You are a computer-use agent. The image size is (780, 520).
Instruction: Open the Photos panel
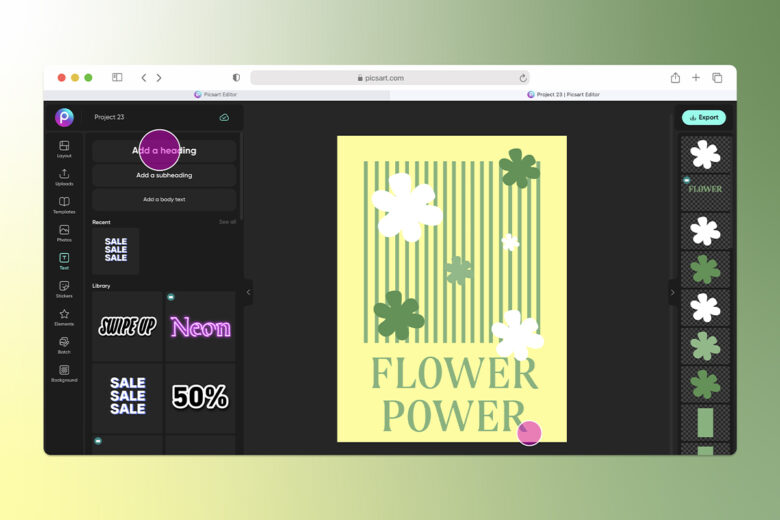(x=64, y=232)
